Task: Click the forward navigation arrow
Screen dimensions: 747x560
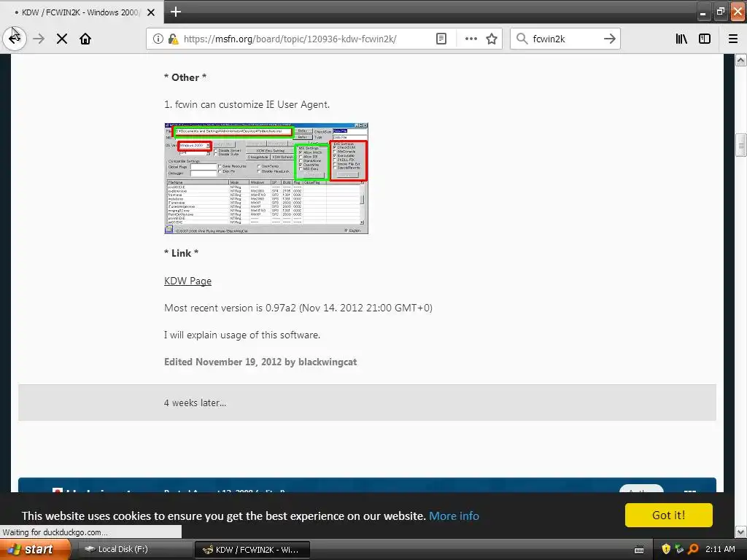Action: pos(39,39)
